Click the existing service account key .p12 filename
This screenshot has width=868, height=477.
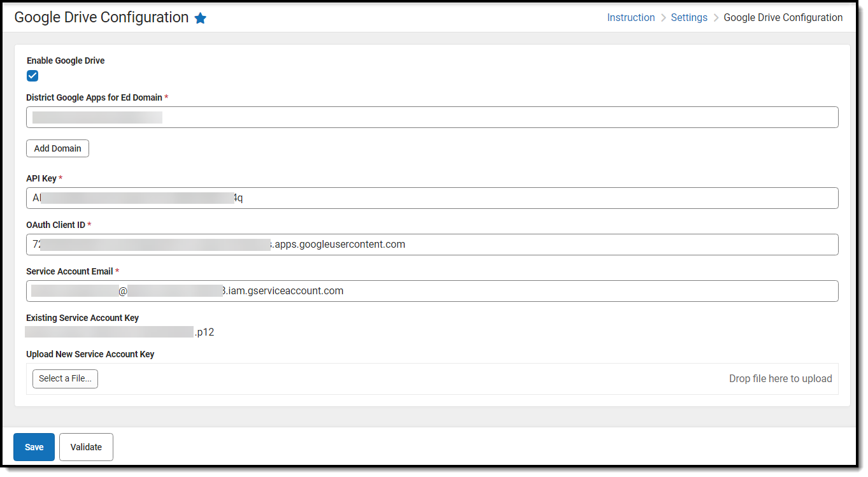120,332
